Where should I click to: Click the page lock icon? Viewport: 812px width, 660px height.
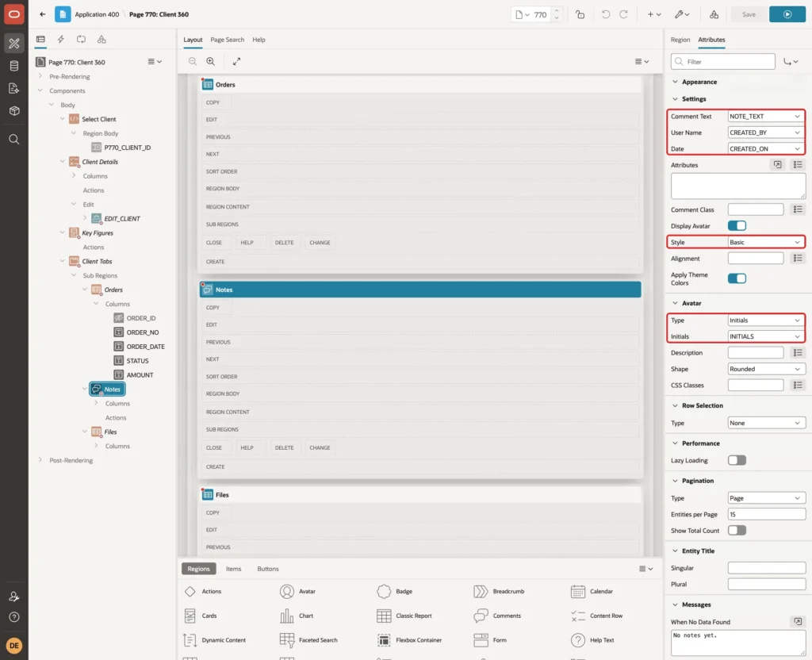point(580,14)
